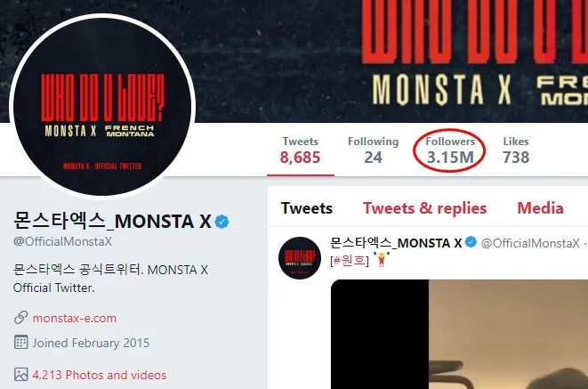588x389 pixels.
Task: Open the monstax-e.com website link
Action: point(74,318)
